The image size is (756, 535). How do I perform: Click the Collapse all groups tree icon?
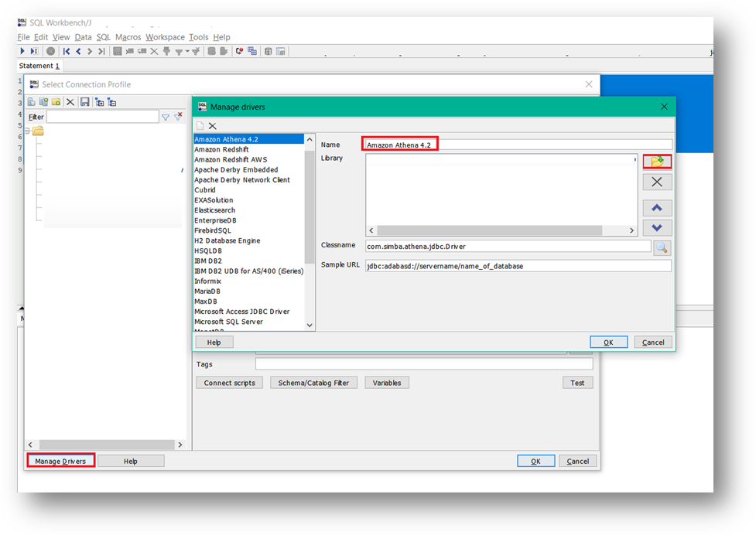[112, 101]
